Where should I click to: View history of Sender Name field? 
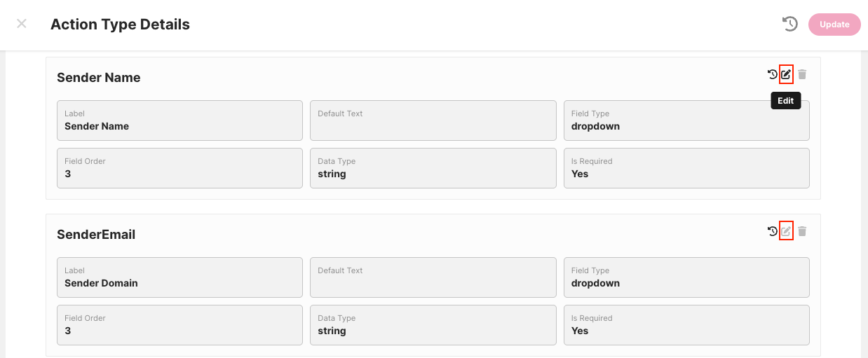pos(772,74)
